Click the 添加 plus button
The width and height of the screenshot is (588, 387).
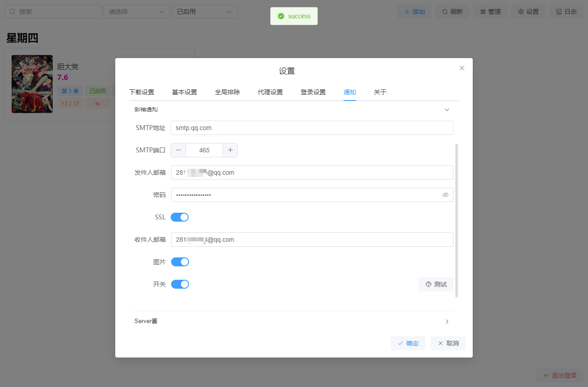[x=414, y=12]
